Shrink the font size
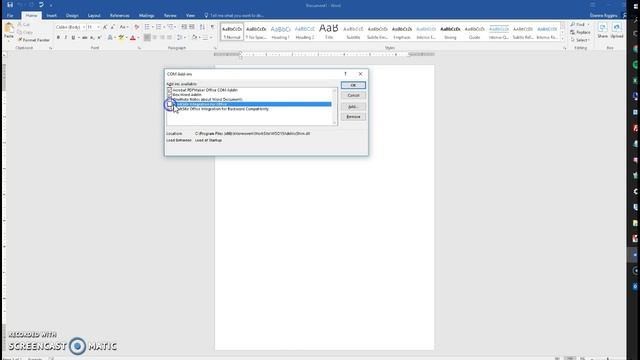 click(x=112, y=27)
